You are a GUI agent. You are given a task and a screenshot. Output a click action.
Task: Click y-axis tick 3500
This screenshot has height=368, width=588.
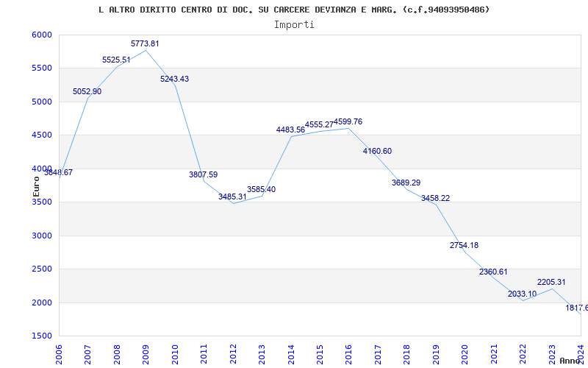41,202
